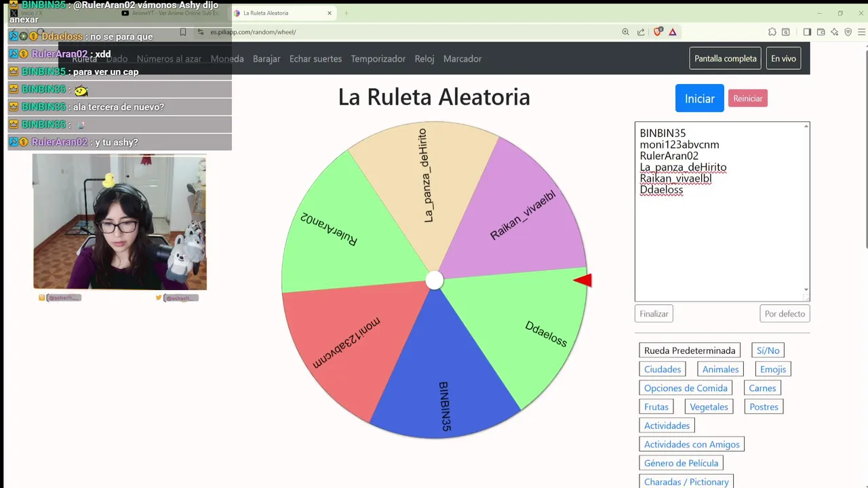Click the VPN shield icon in toolbar
This screenshot has height=488, width=868.
click(x=848, y=32)
